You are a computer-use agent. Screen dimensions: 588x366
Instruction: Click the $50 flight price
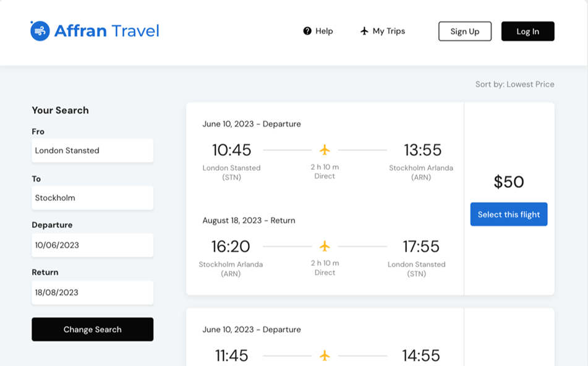[508, 182]
